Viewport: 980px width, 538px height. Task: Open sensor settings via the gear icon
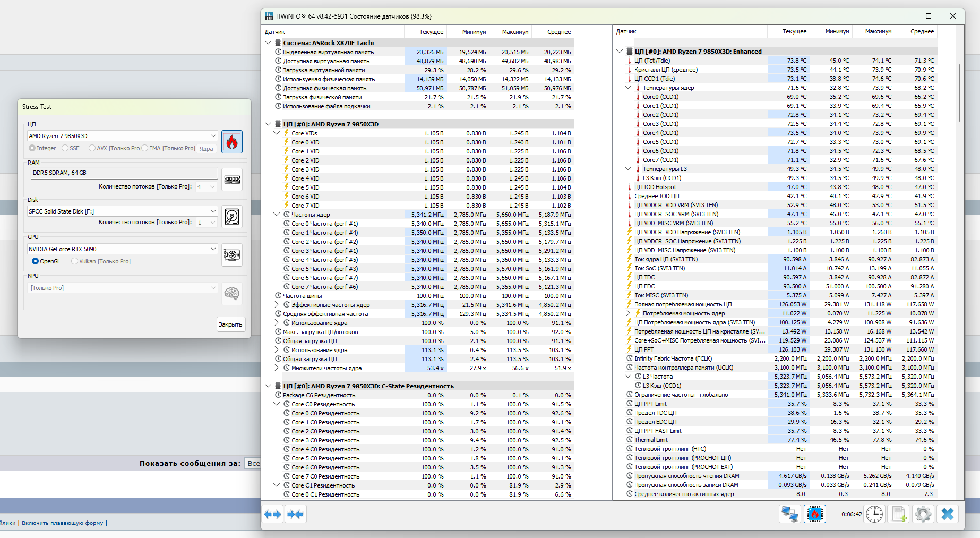[x=923, y=514]
